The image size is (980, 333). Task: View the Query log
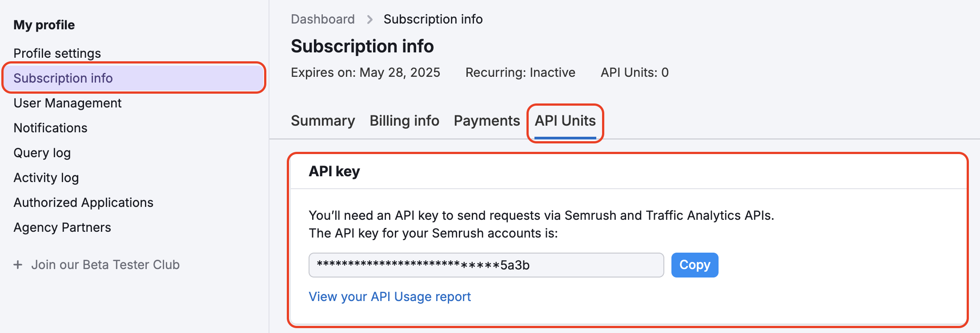42,152
